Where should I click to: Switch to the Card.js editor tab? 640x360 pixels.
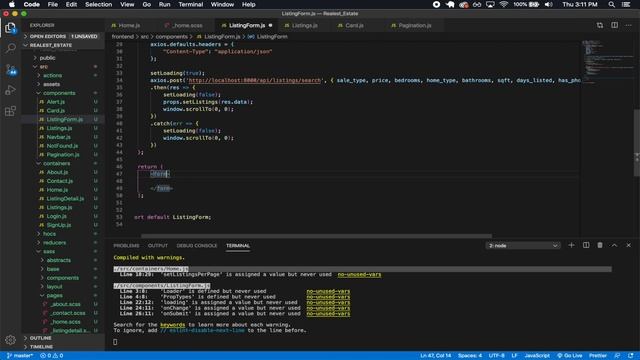pyautogui.click(x=354, y=25)
